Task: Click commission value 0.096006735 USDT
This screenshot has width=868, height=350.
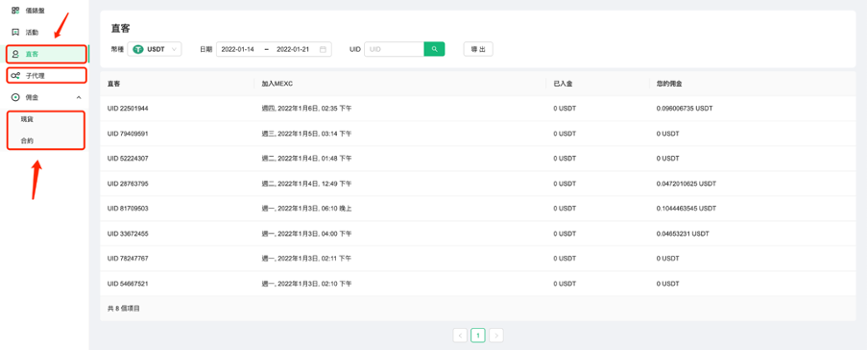Action: click(x=685, y=109)
